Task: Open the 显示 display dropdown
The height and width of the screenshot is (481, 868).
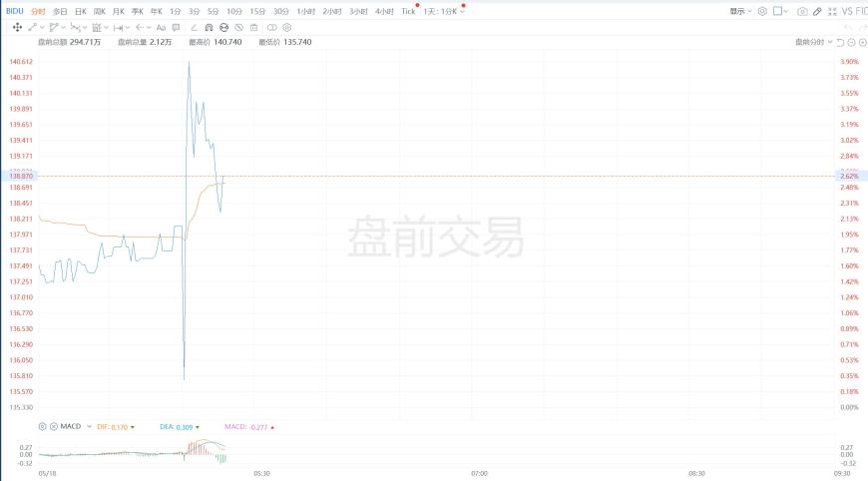Action: point(740,11)
